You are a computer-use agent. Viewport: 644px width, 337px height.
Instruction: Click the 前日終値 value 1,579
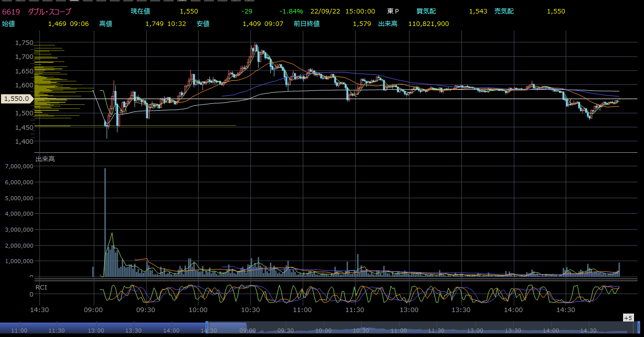362,23
